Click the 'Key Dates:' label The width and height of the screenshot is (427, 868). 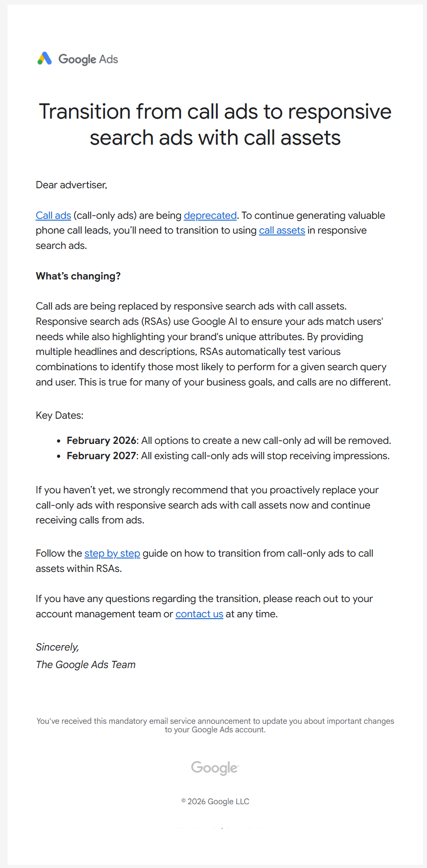[x=60, y=416]
